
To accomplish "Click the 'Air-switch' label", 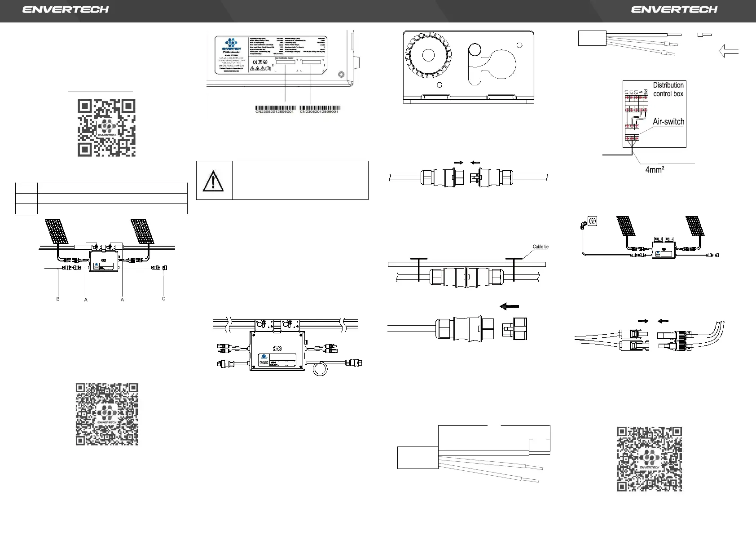I will point(668,122).
